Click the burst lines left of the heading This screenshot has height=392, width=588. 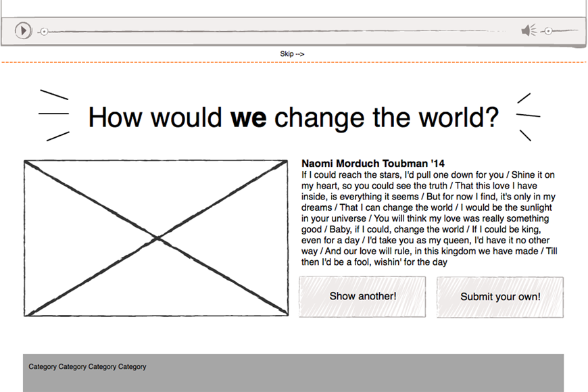(x=55, y=116)
